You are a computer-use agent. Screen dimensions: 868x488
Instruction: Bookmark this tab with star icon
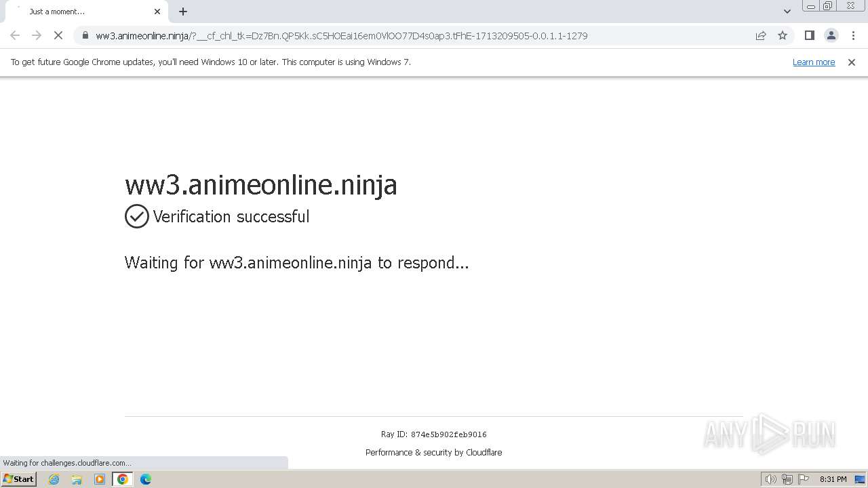click(x=783, y=35)
